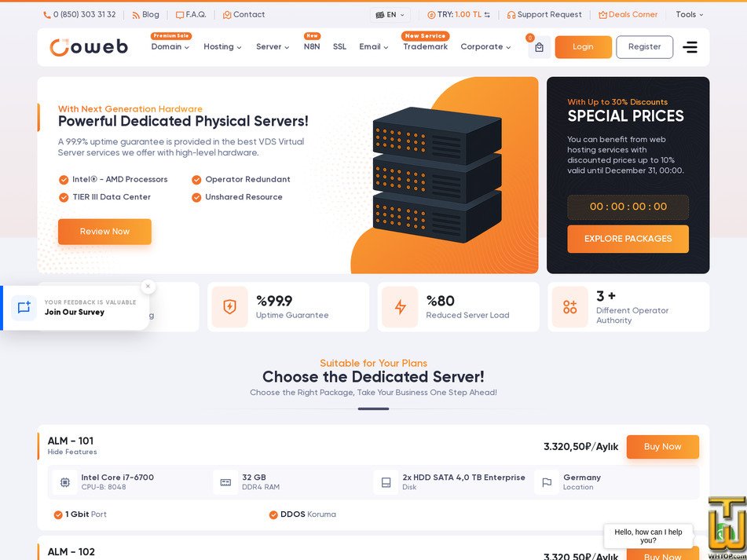Open the shopping cart icon
Viewport: 747px width, 560px height.
click(539, 47)
